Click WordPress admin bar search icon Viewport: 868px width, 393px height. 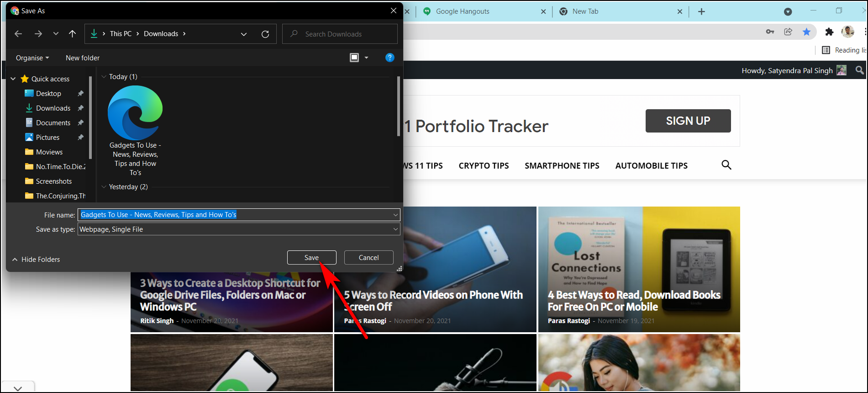[x=859, y=70]
